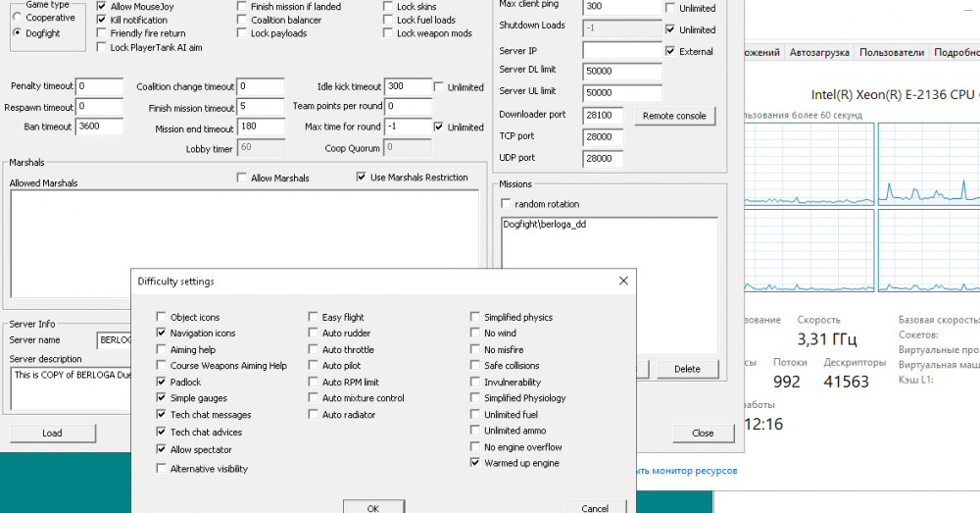Toggle Unlimited for Shutdown Loads

coord(670,29)
